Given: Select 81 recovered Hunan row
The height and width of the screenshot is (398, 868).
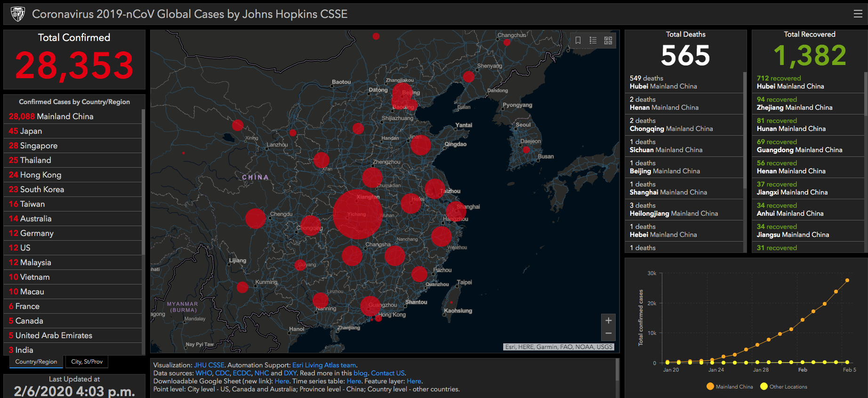Looking at the screenshot, I should 808,125.
